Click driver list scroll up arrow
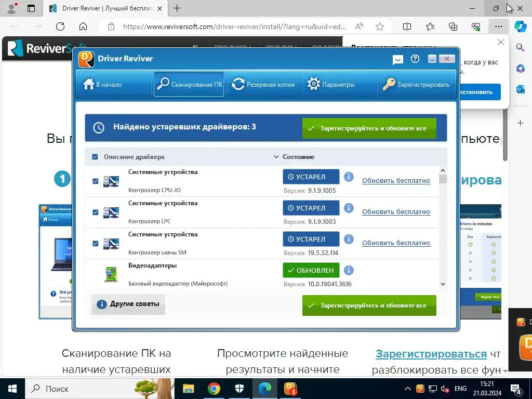 point(443,170)
